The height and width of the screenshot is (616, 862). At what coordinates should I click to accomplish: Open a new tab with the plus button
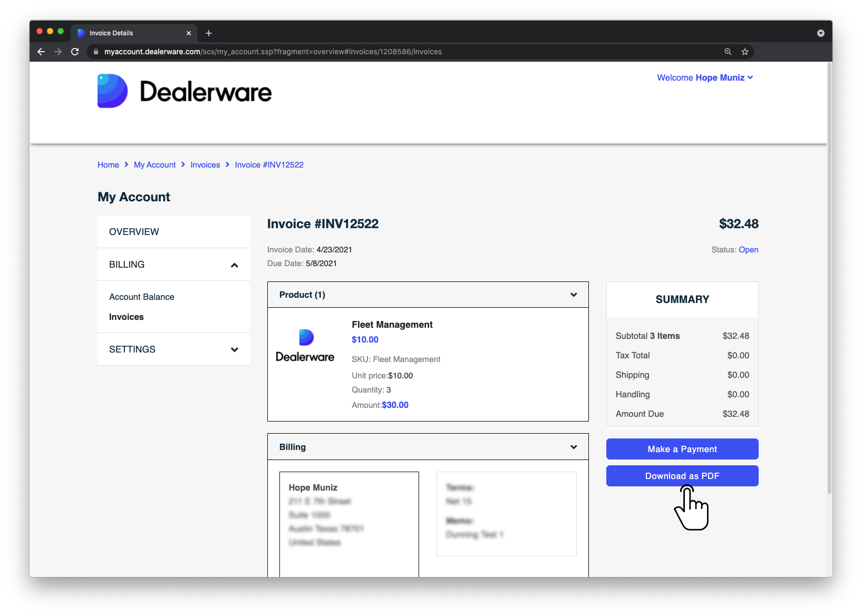click(208, 33)
